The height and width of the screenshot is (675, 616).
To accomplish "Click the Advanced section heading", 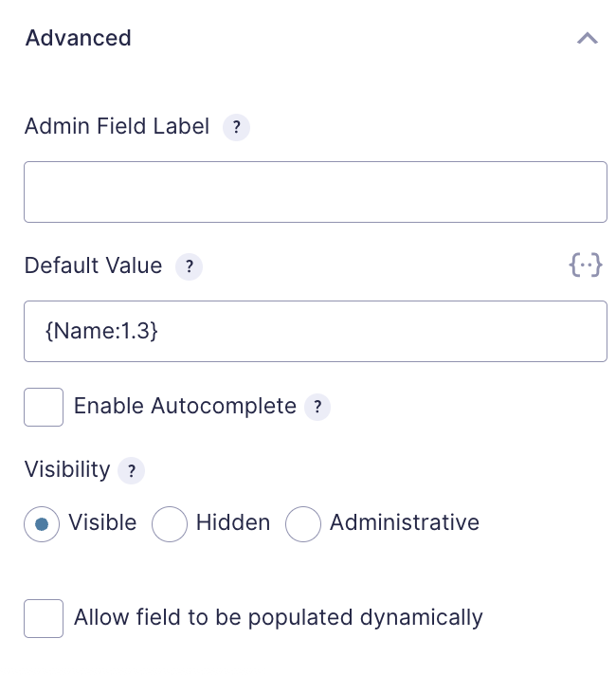I will click(79, 38).
